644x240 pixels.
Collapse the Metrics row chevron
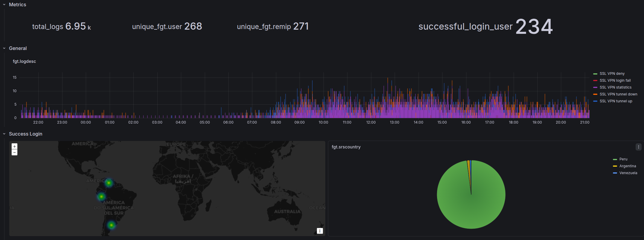4,5
